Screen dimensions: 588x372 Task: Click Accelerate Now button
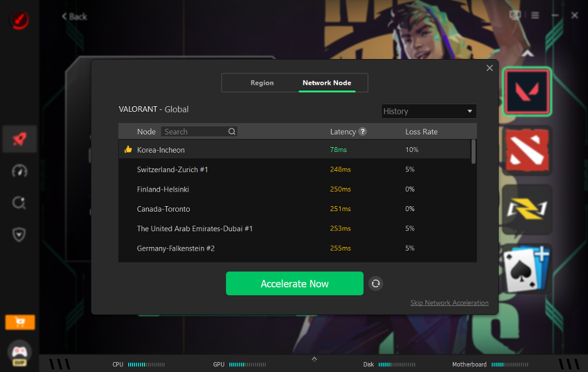tap(295, 283)
